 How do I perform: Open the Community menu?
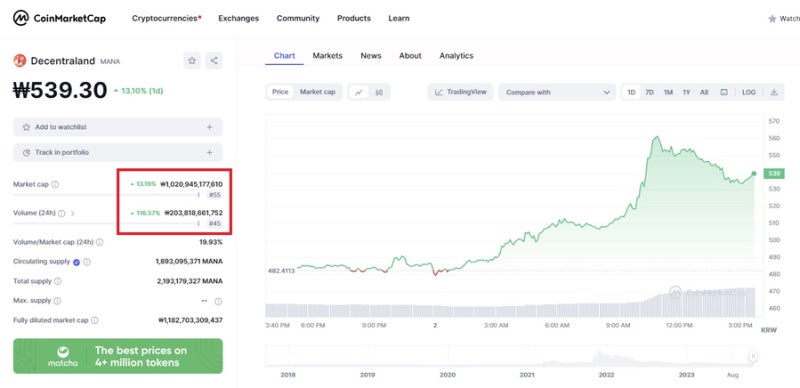[x=298, y=18]
